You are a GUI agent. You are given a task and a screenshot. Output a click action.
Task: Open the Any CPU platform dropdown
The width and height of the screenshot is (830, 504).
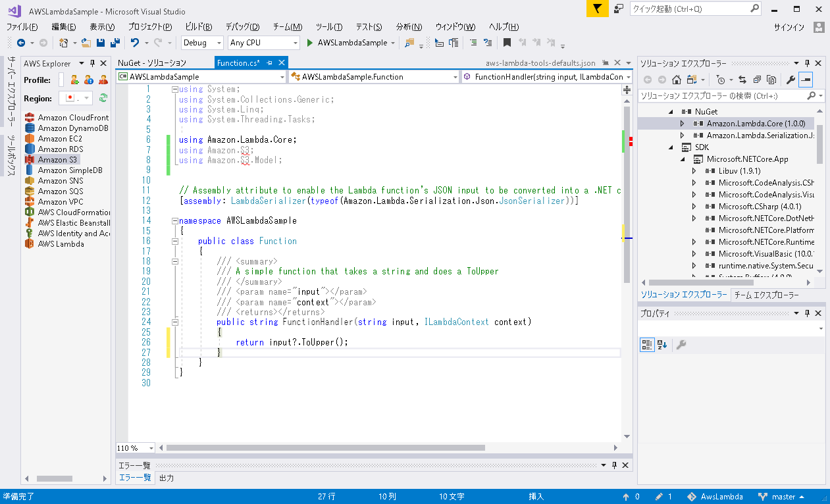pyautogui.click(x=263, y=43)
